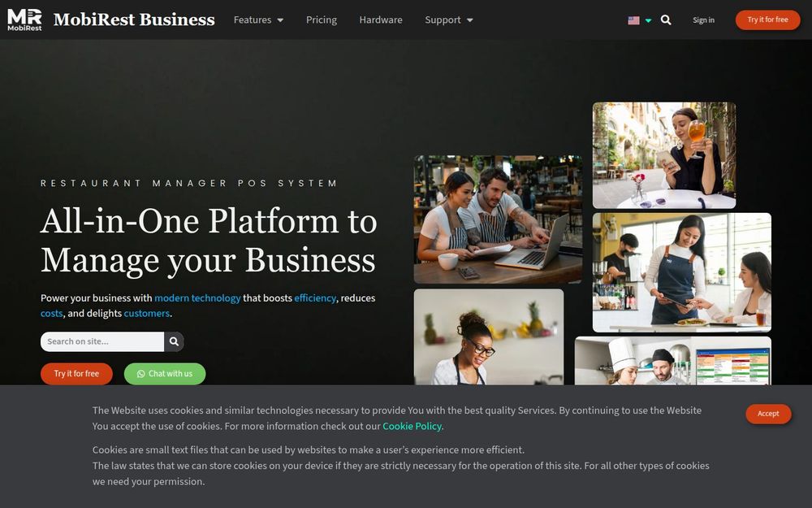Viewport: 812px width, 508px height.
Task: Expand the Support dropdown menu
Action: coord(449,20)
